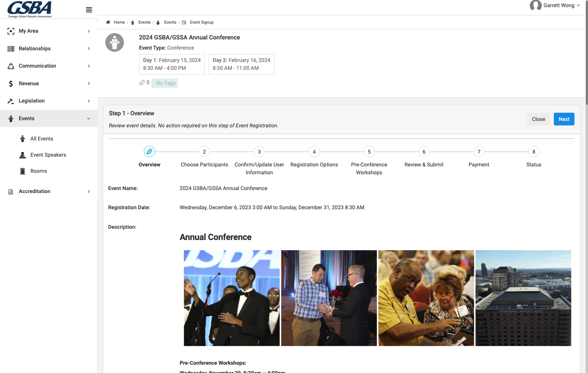This screenshot has width=588, height=373.
Task: Open the Garrett Wong user dropdown arrow
Action: [578, 6]
